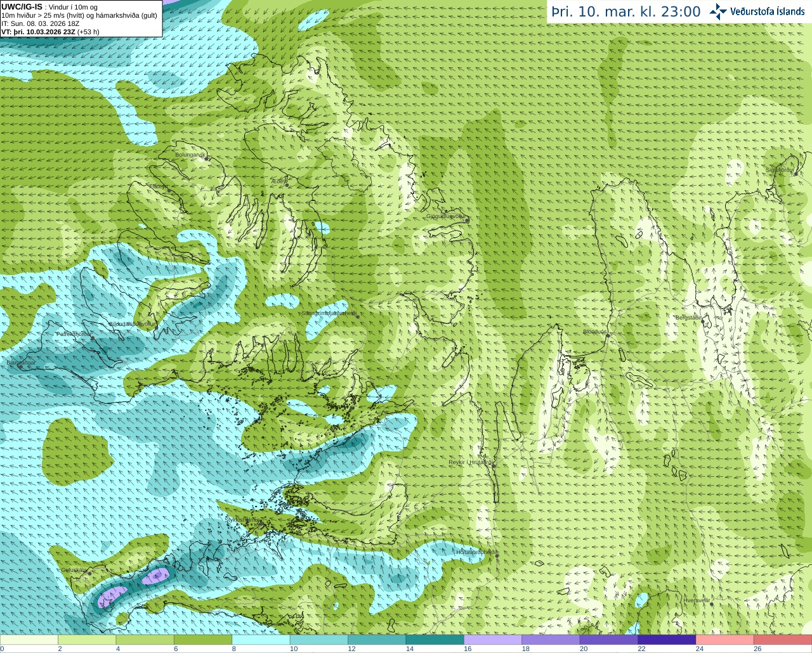Select the Bergstaðir station label

point(688,318)
